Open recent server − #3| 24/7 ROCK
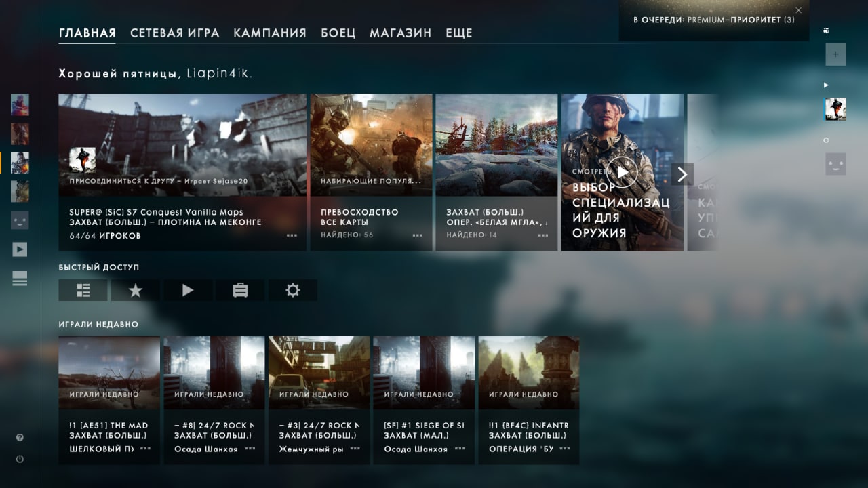 319,401
